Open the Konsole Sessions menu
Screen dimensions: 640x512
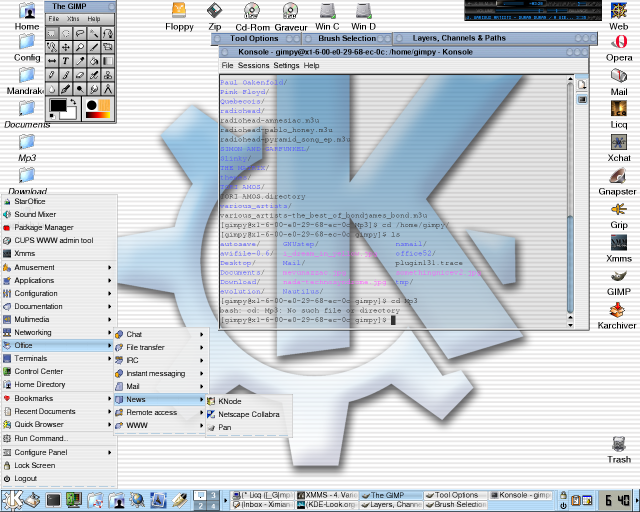pyautogui.click(x=253, y=65)
